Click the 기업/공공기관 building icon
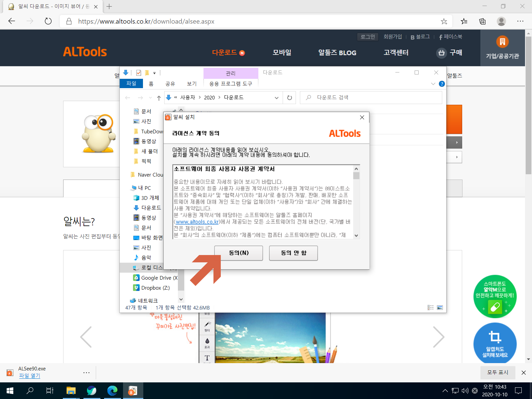 click(502, 42)
